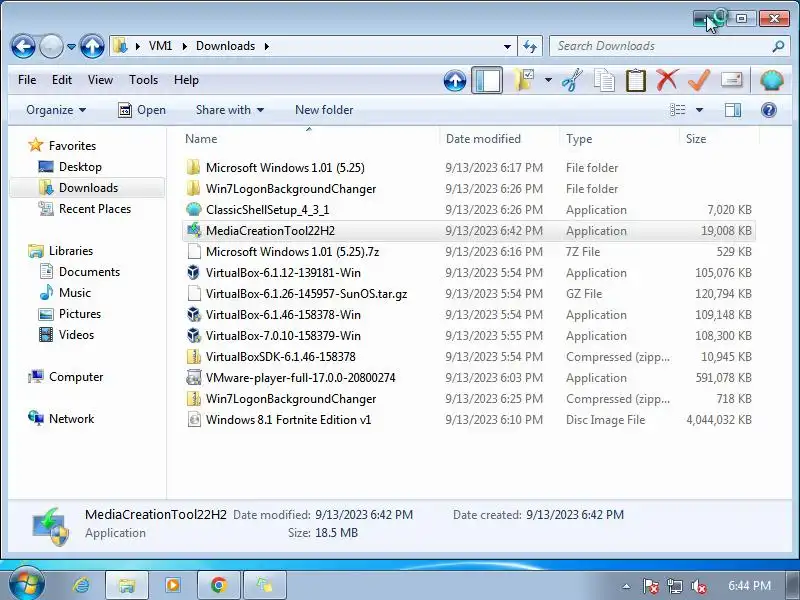Select Favorites in navigation pane
The width and height of the screenshot is (800, 600).
[72, 145]
